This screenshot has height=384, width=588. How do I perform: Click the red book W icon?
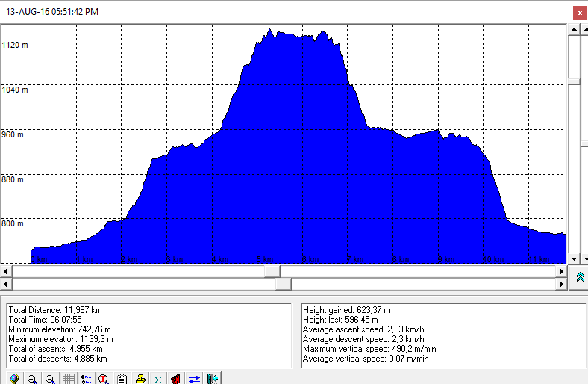(176, 379)
